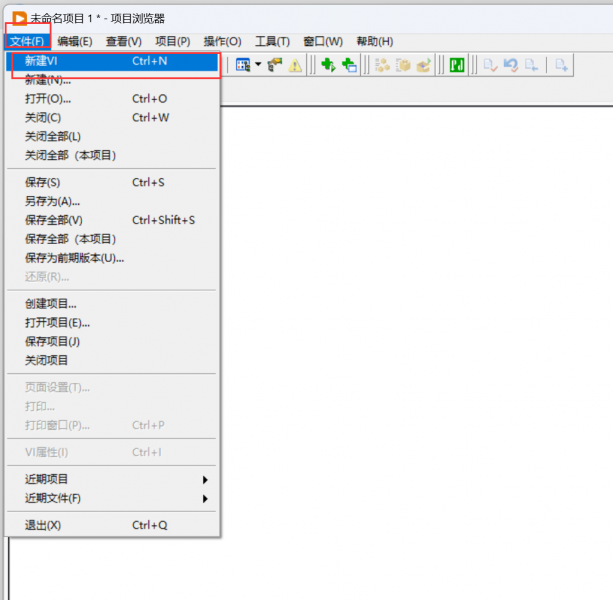Open the 文件(F) menu
613x600 pixels.
(27, 41)
